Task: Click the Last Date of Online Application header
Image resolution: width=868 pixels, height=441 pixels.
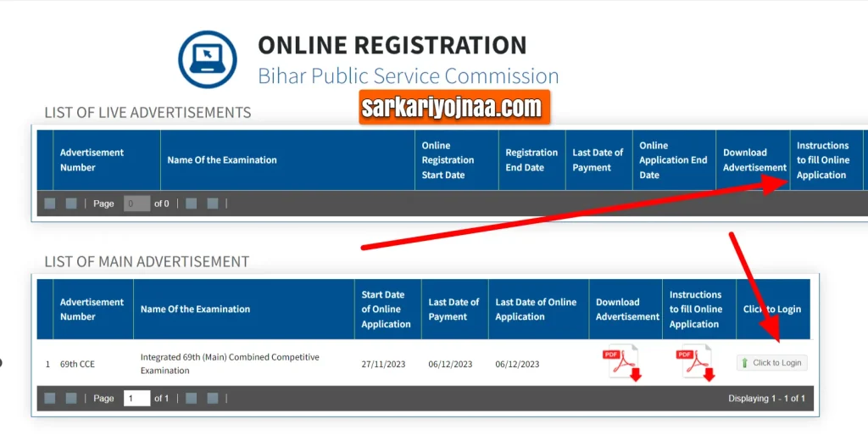Action: point(538,310)
